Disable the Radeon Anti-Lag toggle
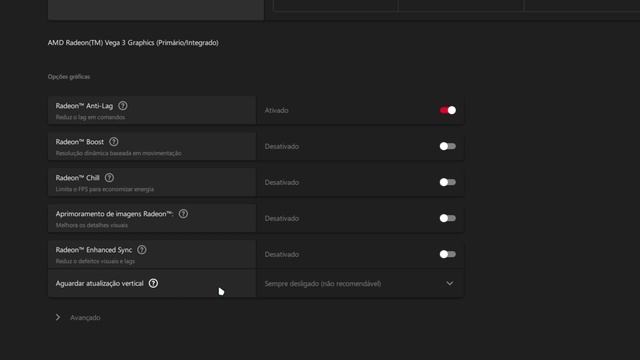 coord(448,110)
